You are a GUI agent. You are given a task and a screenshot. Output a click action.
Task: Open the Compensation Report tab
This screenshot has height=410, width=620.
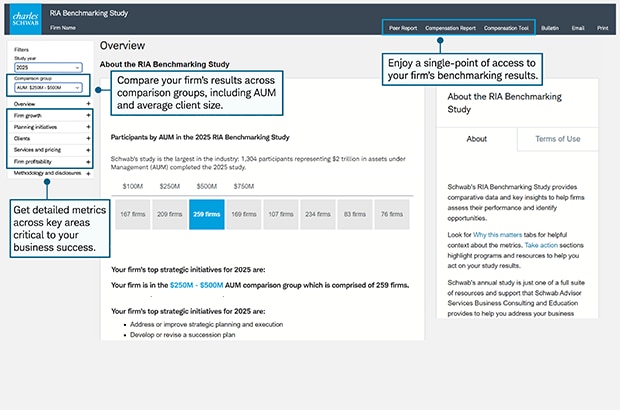point(450,28)
